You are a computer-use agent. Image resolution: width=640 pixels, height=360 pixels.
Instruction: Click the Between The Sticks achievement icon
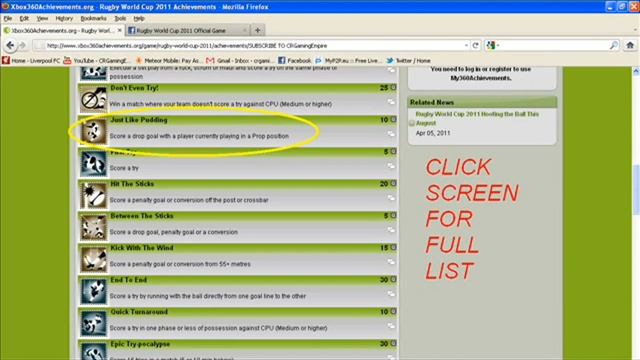pyautogui.click(x=93, y=227)
